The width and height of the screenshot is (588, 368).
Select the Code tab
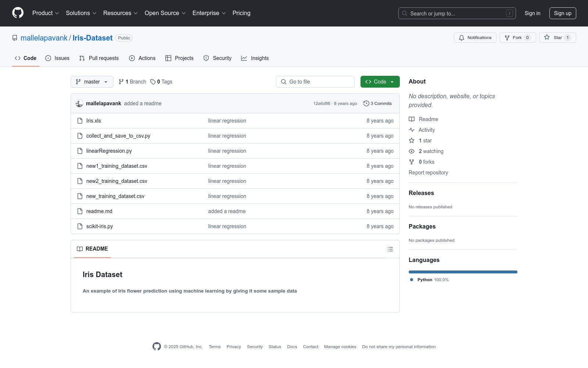[26, 58]
